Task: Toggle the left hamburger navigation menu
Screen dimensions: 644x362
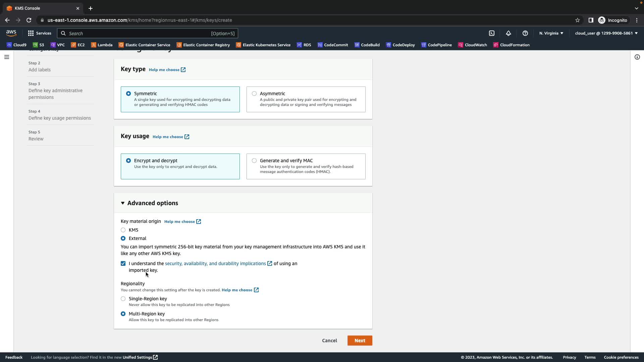Action: pos(6,57)
